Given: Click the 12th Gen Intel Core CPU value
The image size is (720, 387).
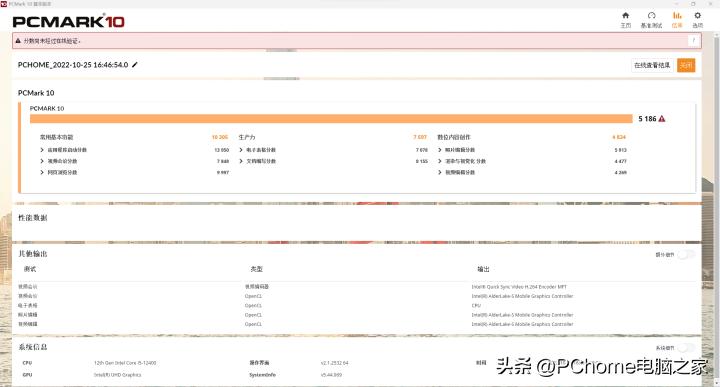Looking at the screenshot, I should (x=125, y=363).
